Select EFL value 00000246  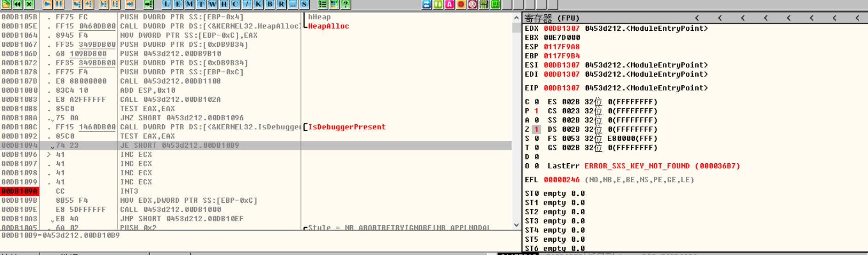562,180
